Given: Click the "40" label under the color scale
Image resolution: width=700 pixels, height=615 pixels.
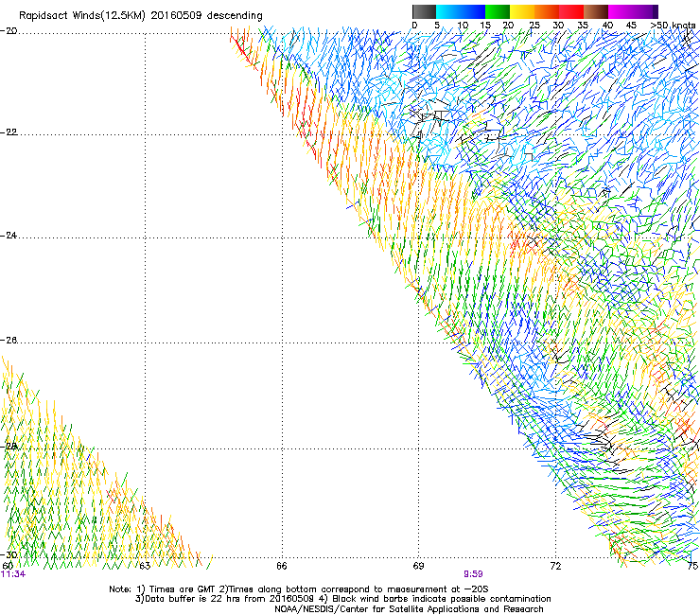Looking at the screenshot, I should [607, 25].
